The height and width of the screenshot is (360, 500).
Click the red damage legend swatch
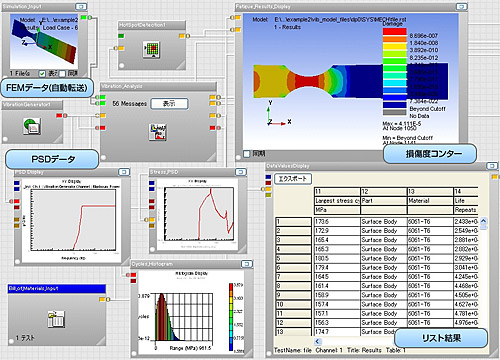coord(395,32)
